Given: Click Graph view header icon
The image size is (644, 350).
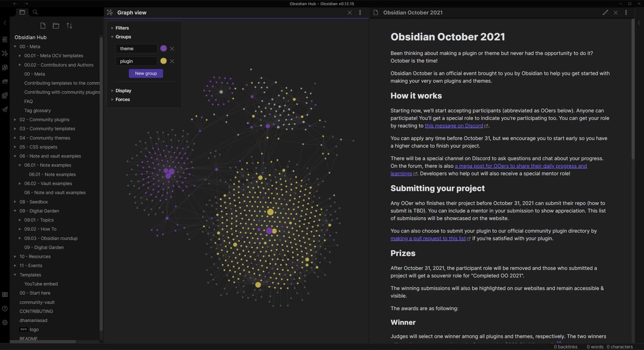Looking at the screenshot, I should click(x=110, y=13).
